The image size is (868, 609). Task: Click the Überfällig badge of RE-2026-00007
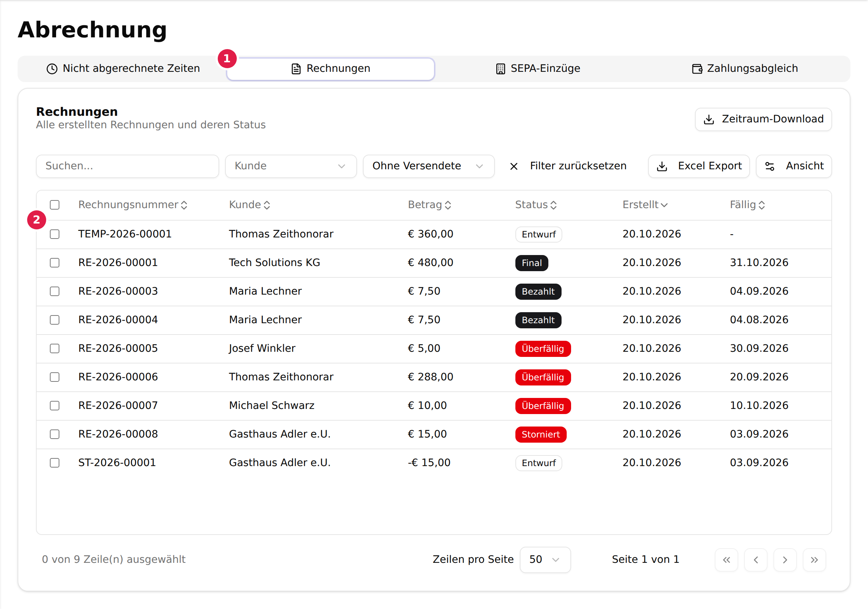543,406
